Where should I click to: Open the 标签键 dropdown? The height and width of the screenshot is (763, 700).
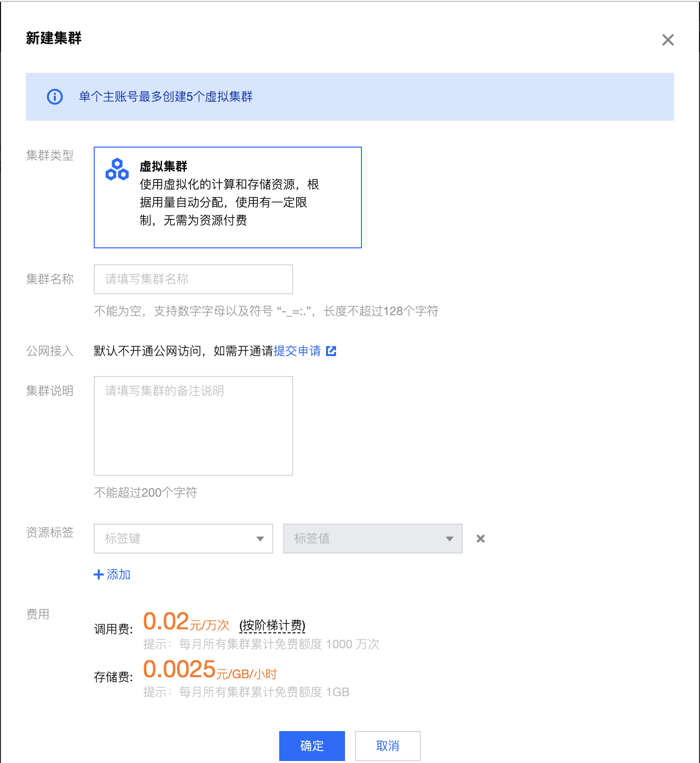[183, 539]
